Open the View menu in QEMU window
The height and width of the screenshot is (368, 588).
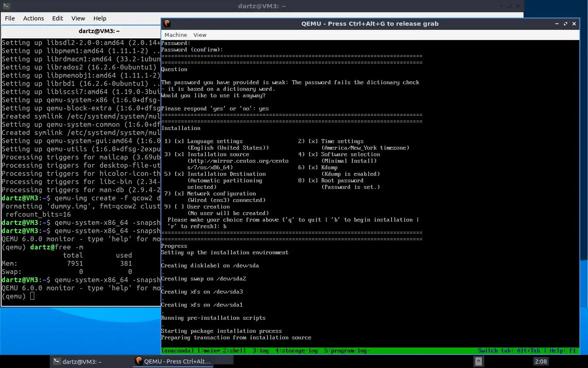[x=200, y=35]
